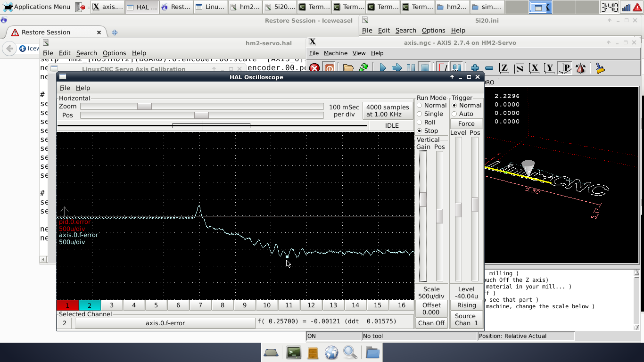644x362 pixels.
Task: Open application finder magnifier in dock
Action: (x=350, y=352)
